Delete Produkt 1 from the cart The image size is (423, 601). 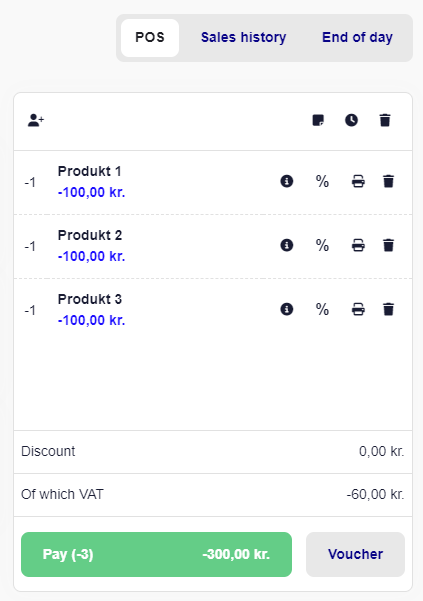point(389,181)
